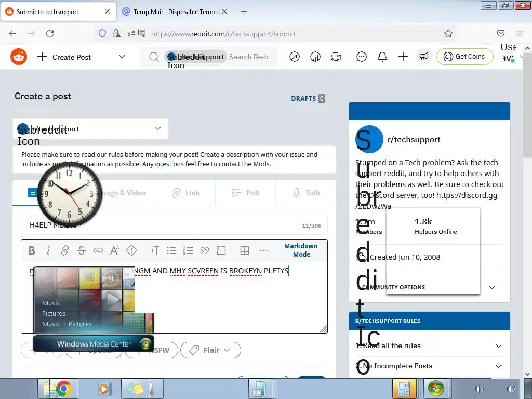
Task: Open the Create Post dropdown chevron
Action: click(122, 57)
